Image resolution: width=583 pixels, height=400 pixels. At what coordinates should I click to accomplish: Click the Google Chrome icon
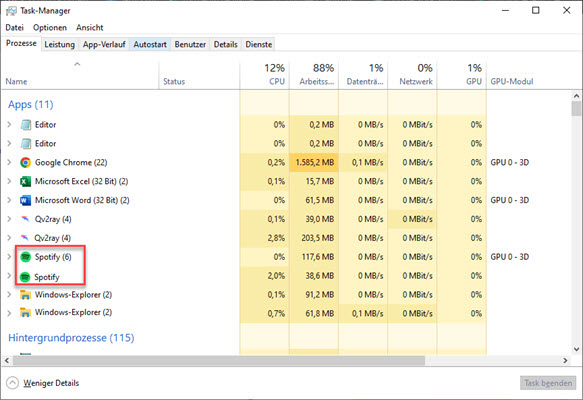point(25,162)
